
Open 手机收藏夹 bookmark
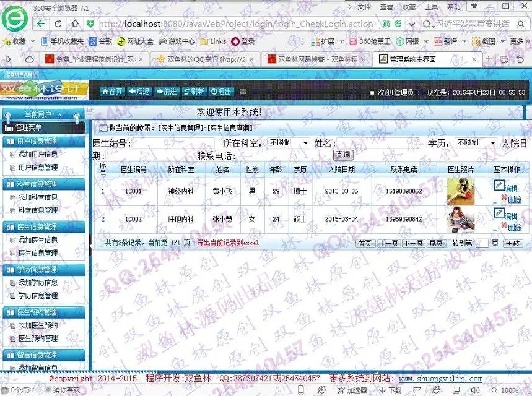(63, 41)
